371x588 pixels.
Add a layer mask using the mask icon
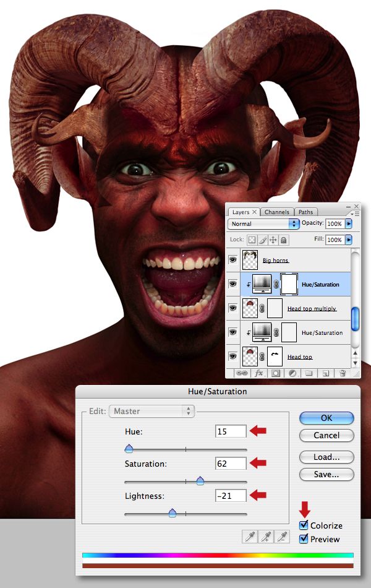tap(276, 373)
